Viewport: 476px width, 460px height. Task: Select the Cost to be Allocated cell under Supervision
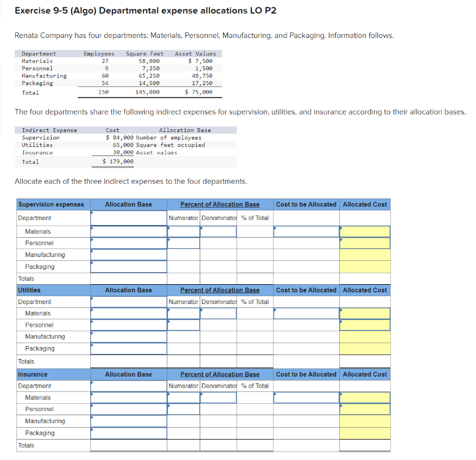coord(306,231)
